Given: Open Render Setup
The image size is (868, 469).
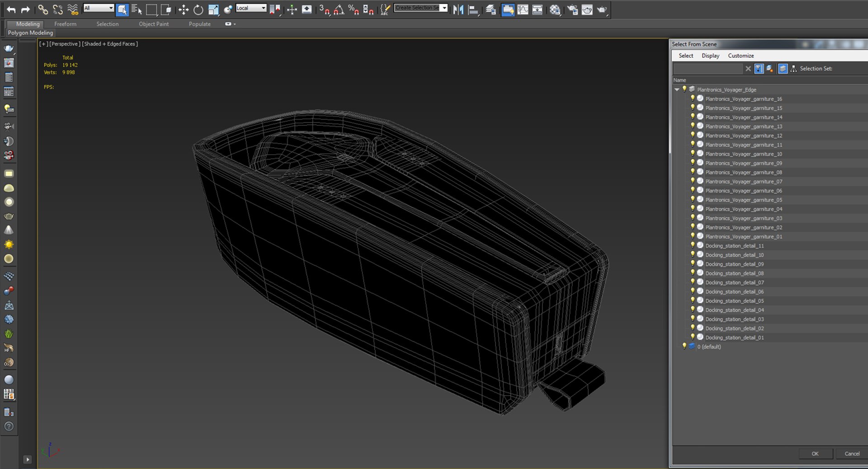Looking at the screenshot, I should pos(572,9).
